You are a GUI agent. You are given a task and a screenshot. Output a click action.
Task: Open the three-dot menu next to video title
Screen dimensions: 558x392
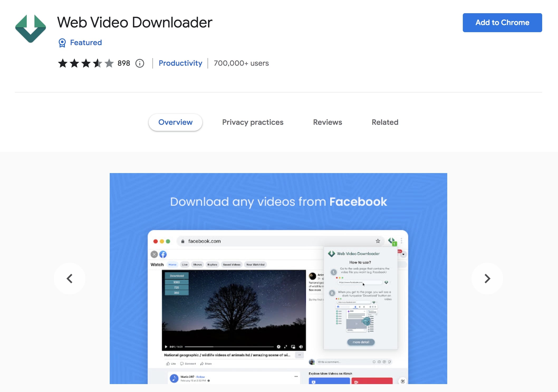(x=299, y=355)
